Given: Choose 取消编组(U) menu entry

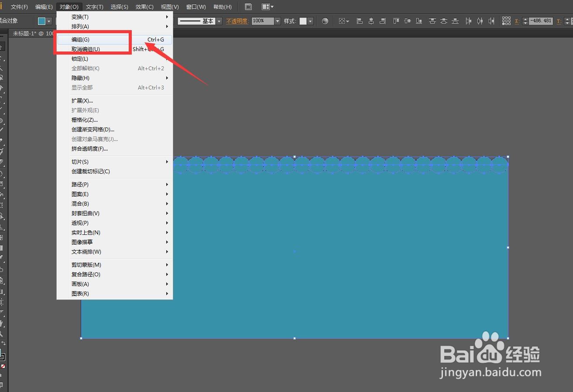Looking at the screenshot, I should tap(115, 49).
